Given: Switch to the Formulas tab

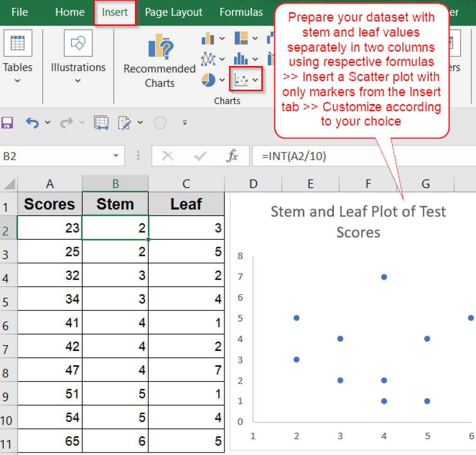Looking at the screenshot, I should (x=241, y=12).
